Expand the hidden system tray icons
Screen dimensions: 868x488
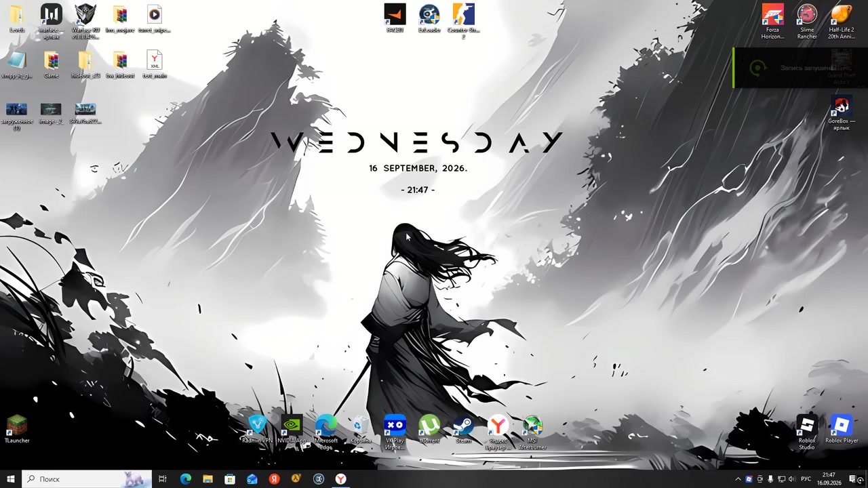738,479
